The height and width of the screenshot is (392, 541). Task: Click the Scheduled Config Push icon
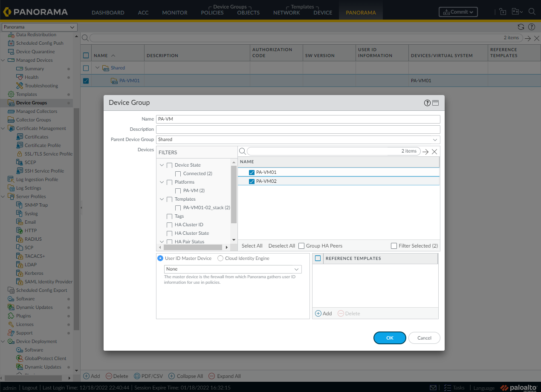[x=11, y=43]
